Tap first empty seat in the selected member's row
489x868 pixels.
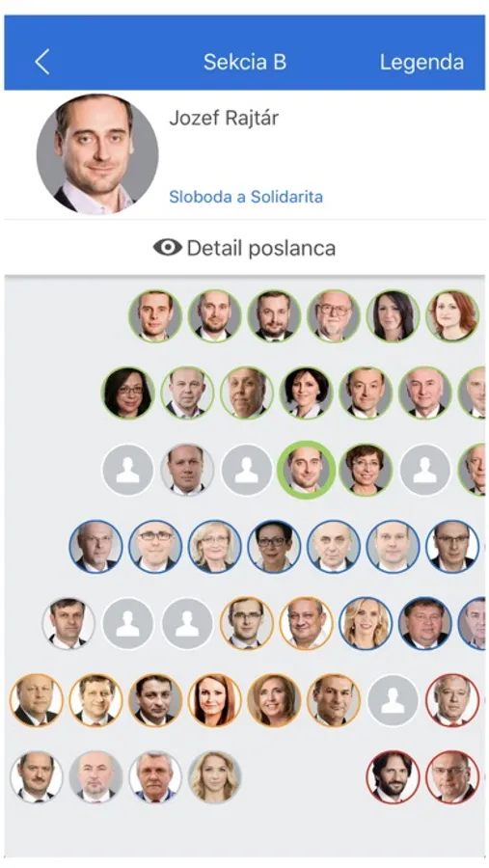click(128, 470)
